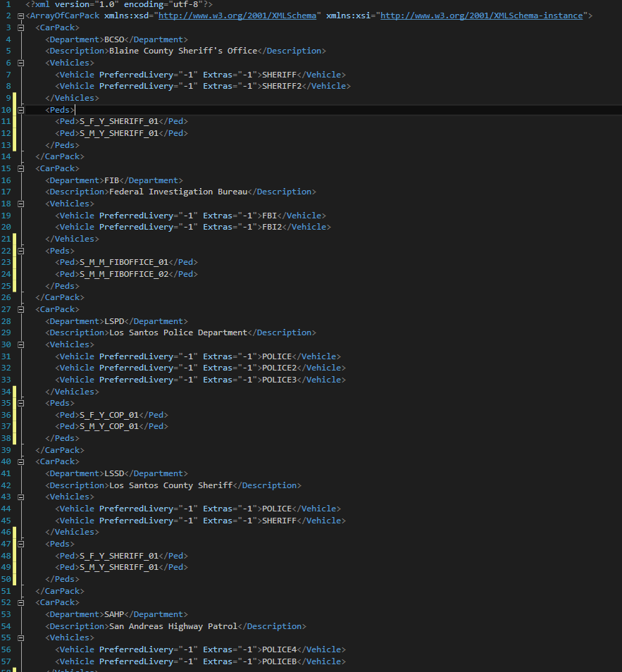Screen dimensions: 622x672
Task: Collapse the CarPack fold on line 3
Action: [20, 28]
